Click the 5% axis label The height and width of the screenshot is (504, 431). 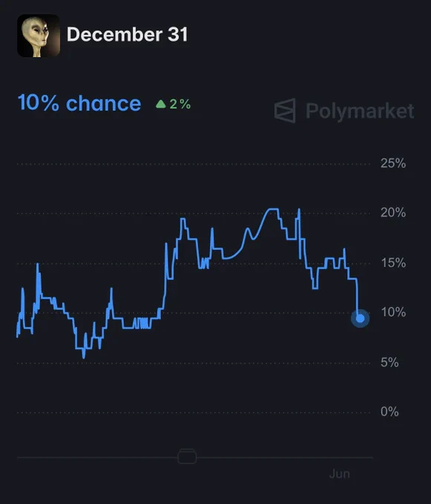[x=389, y=362]
